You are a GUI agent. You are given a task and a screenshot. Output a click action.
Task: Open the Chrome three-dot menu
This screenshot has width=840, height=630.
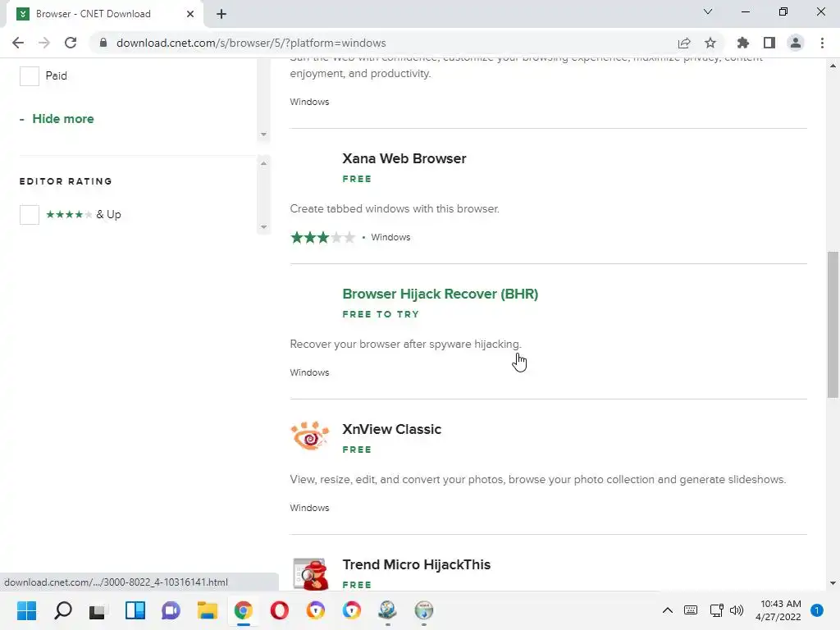coord(822,43)
